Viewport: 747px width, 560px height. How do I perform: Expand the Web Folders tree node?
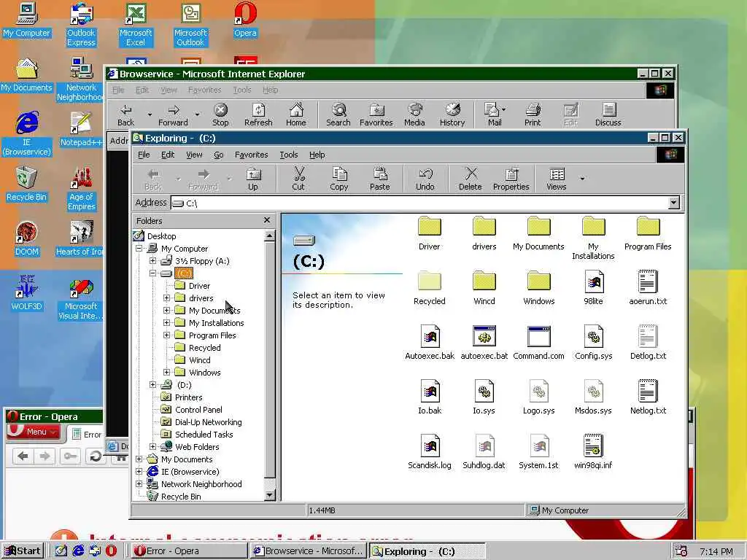[152, 447]
